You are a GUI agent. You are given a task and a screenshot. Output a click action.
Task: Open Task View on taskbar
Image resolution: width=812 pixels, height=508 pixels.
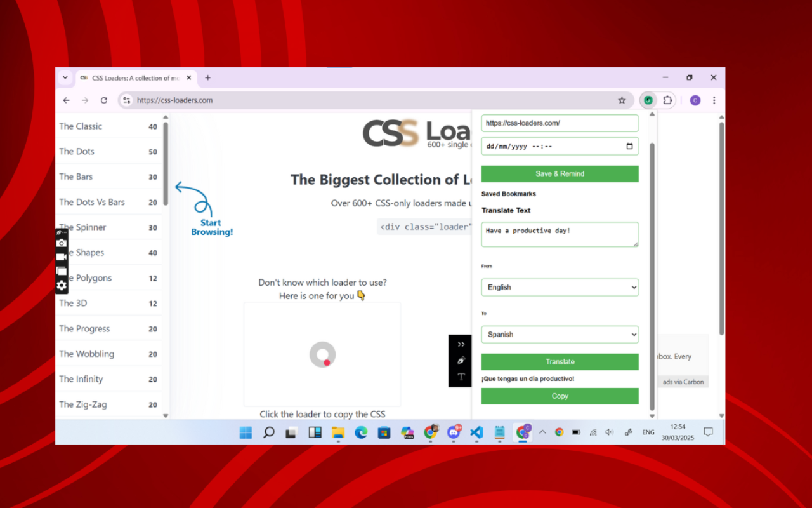coord(291,432)
